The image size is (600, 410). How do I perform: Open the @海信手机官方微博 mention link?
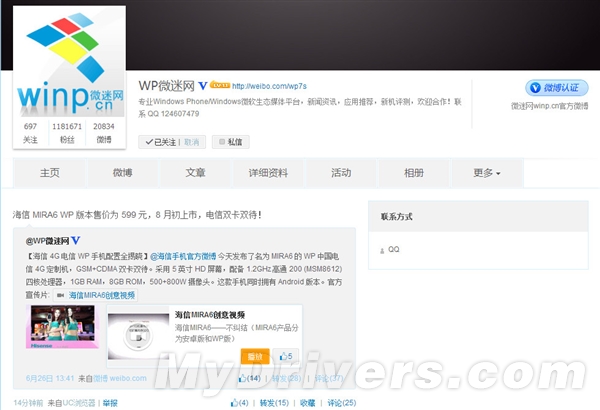(x=183, y=256)
